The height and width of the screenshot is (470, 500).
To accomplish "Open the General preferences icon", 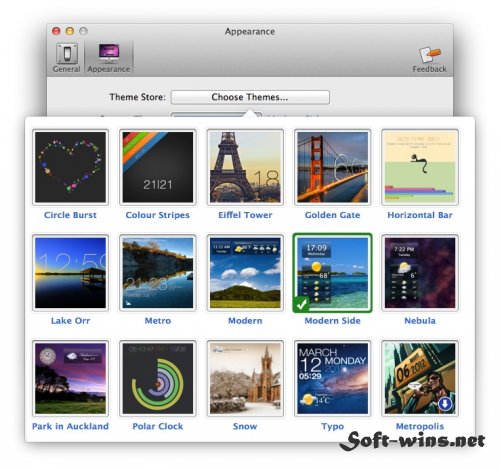I will point(67,57).
